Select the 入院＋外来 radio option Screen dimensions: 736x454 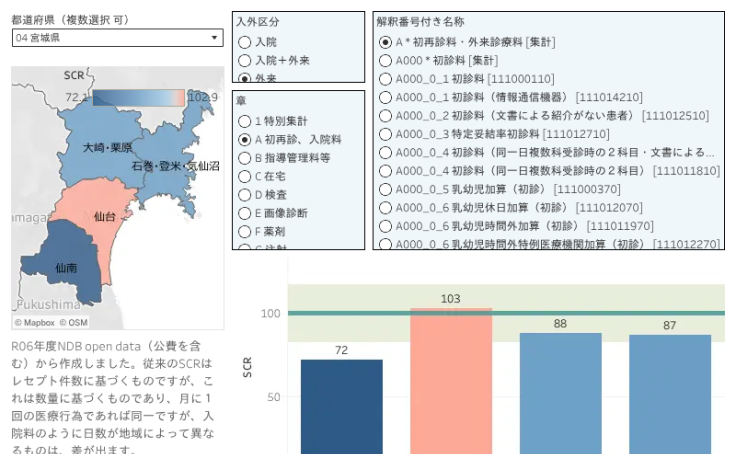[245, 61]
